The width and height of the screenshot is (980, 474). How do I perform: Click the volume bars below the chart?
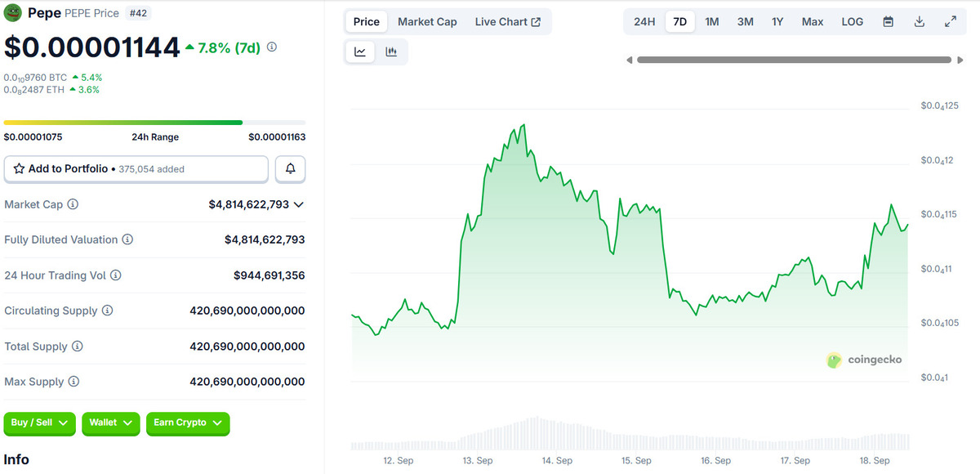pyautogui.click(x=629, y=434)
